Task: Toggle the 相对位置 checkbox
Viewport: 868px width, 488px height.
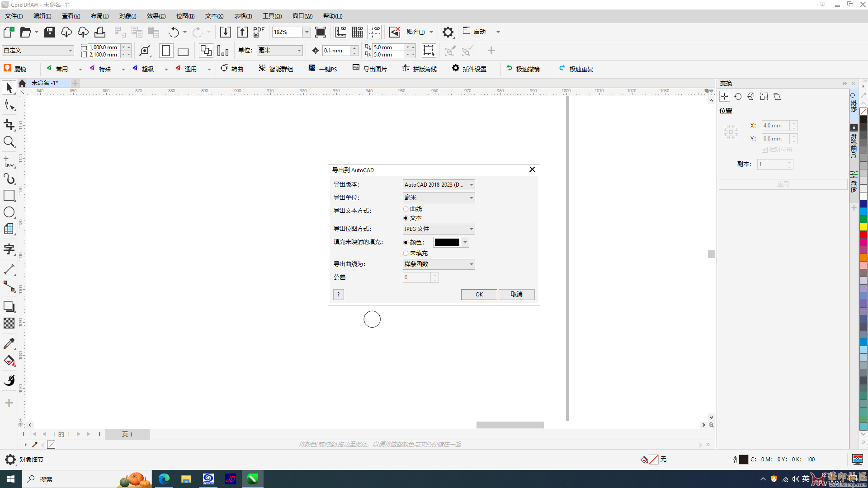Action: tap(764, 150)
